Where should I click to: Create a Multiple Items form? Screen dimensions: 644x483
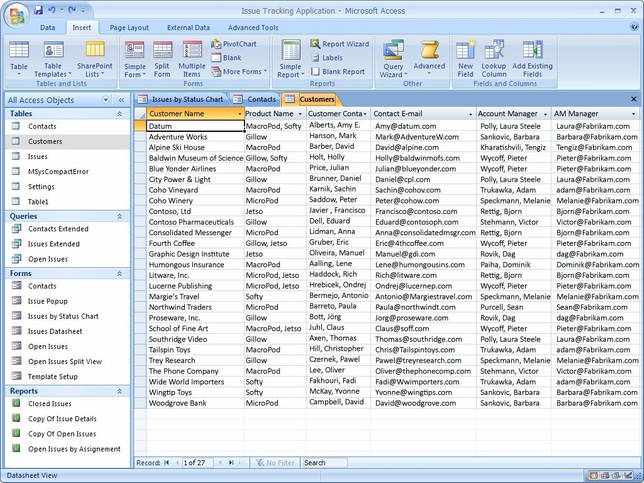point(192,59)
